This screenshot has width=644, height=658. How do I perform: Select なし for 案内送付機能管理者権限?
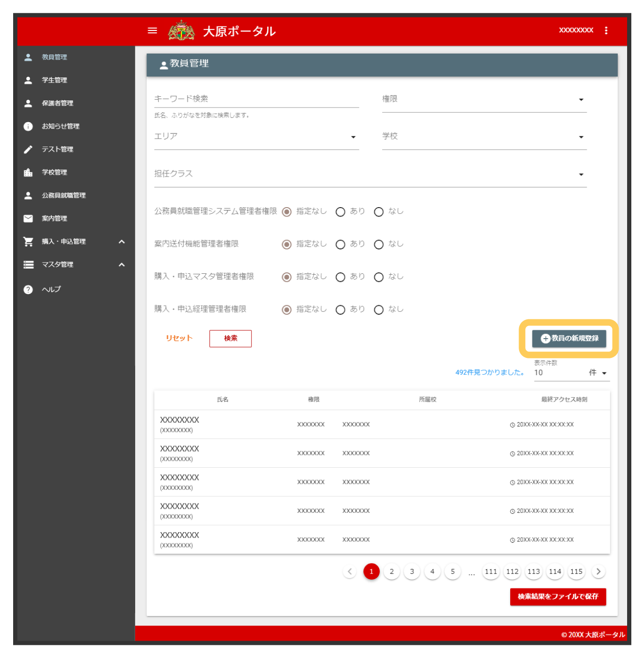tap(378, 244)
